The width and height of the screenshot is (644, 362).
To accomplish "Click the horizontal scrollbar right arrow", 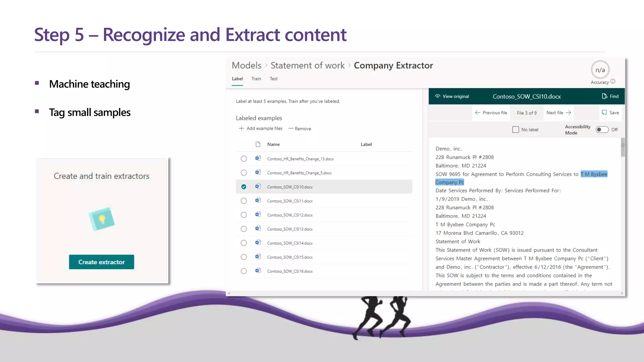I will [x=622, y=293].
